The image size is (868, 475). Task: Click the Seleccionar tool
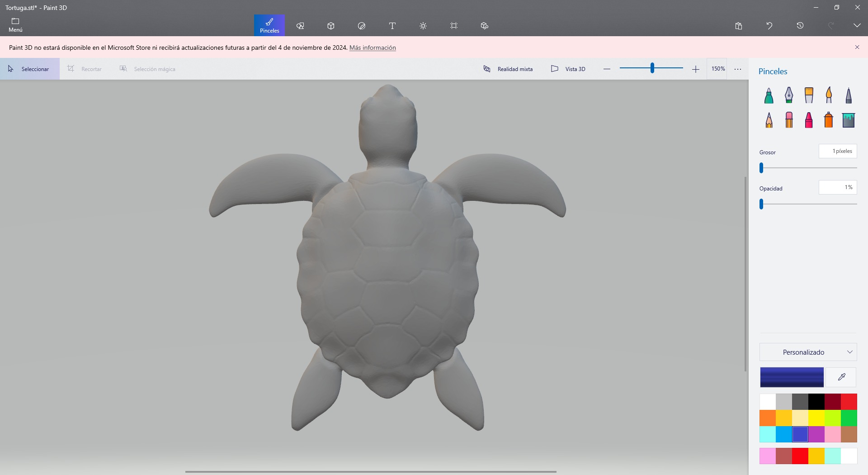click(x=30, y=69)
